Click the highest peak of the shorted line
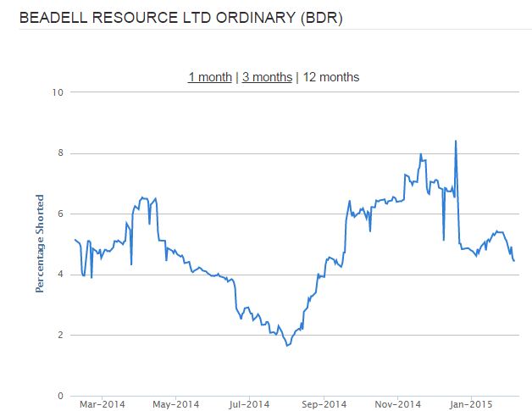The height and width of the screenshot is (411, 532). pos(456,141)
